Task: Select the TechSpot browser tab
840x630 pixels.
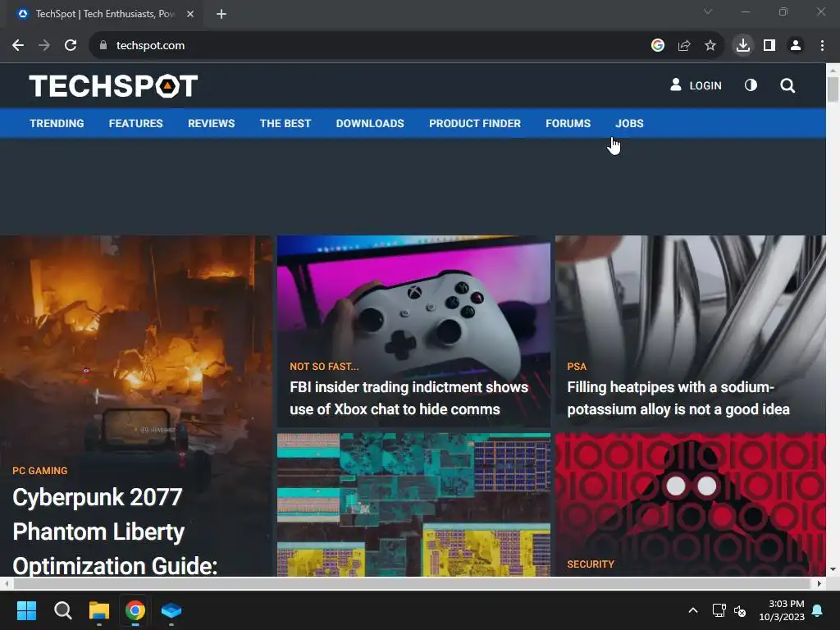Action: pyautogui.click(x=105, y=14)
